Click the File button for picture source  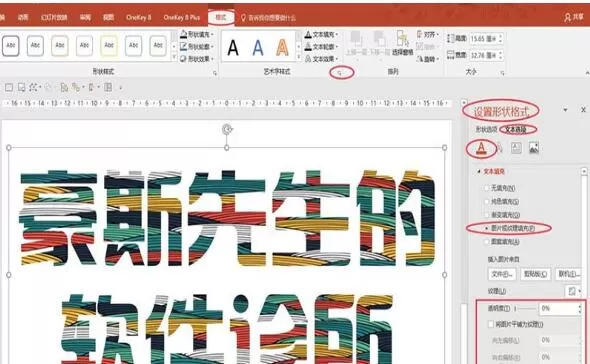pyautogui.click(x=502, y=274)
